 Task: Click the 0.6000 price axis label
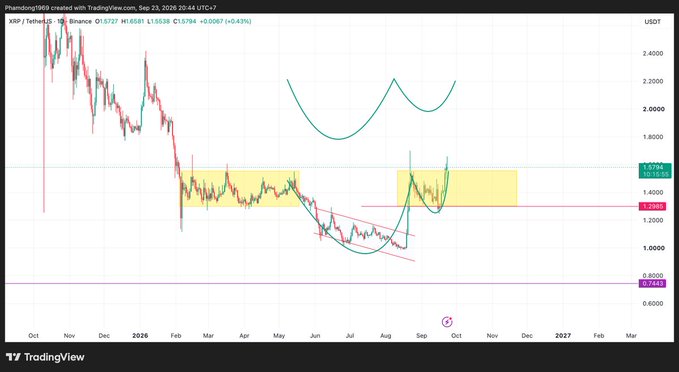tap(653, 304)
